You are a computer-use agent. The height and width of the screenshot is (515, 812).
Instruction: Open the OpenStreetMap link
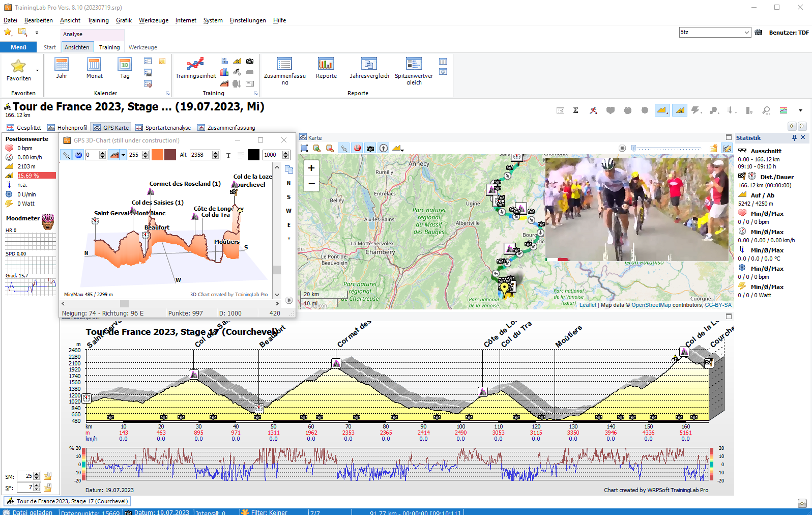pos(651,305)
